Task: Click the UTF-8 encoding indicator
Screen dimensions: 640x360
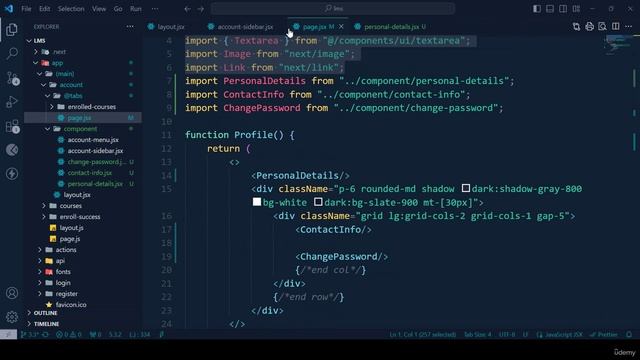Action: coord(507,334)
